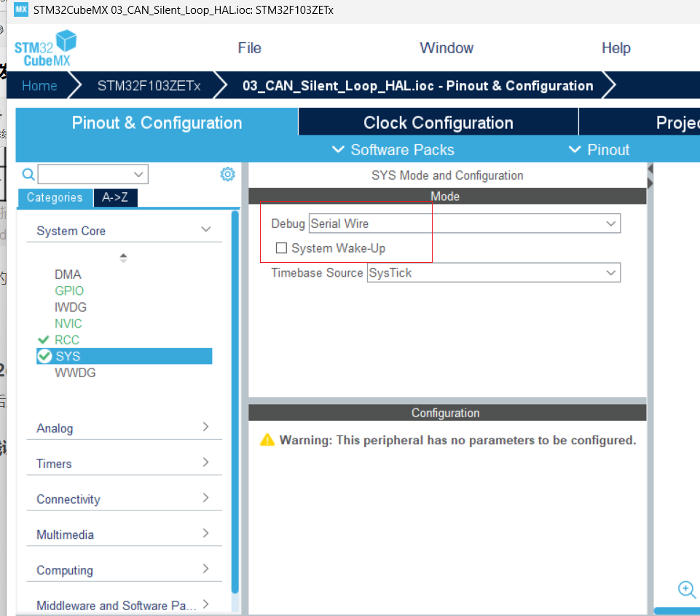Click the 03_CAN_Silent_Loop_HAL.ioc breadcrumb
Screen dimensions: 700x616
[417, 85]
